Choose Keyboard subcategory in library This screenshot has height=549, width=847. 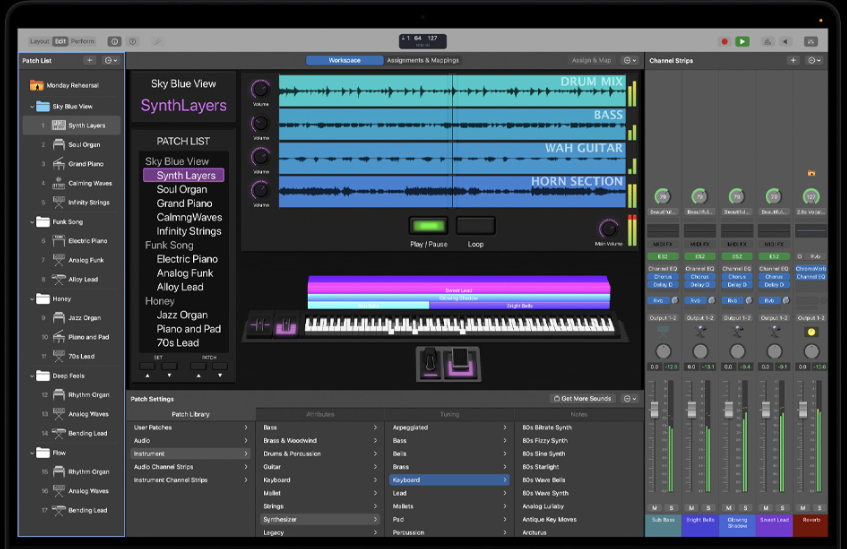pyautogui.click(x=449, y=480)
